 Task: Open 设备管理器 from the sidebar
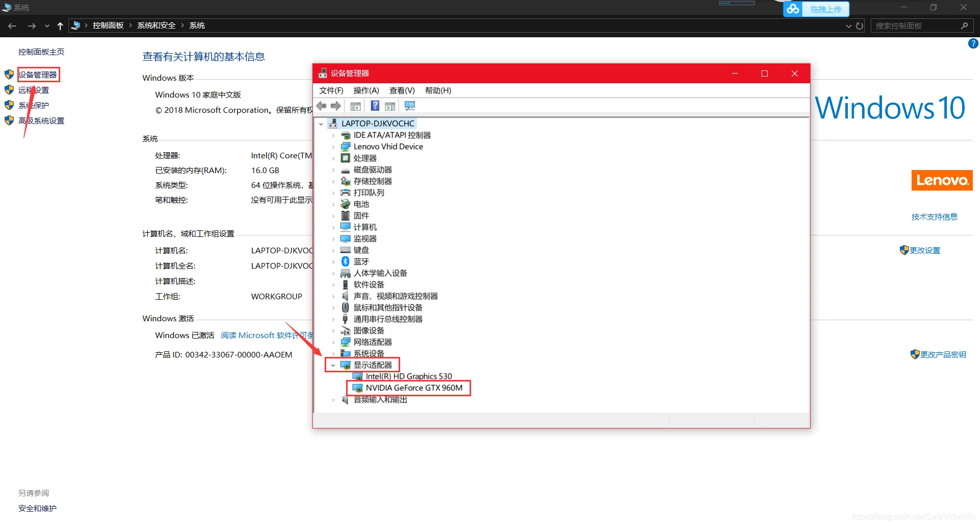tap(38, 74)
